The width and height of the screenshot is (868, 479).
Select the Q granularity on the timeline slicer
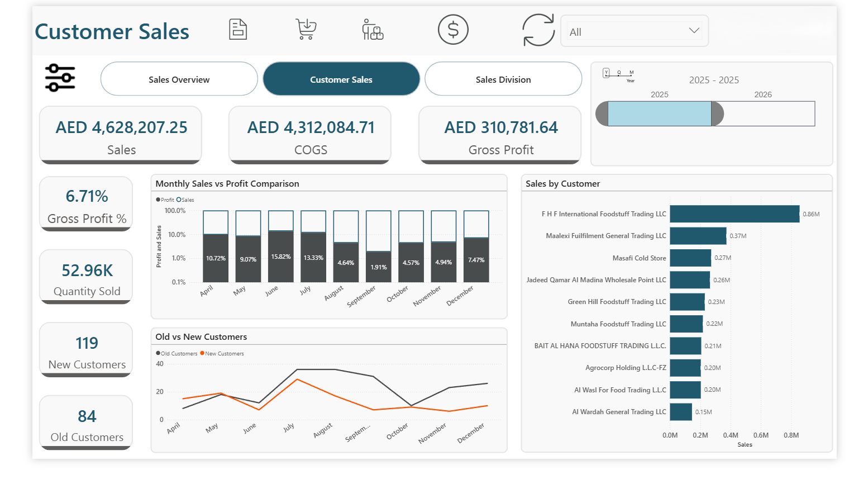click(x=618, y=72)
